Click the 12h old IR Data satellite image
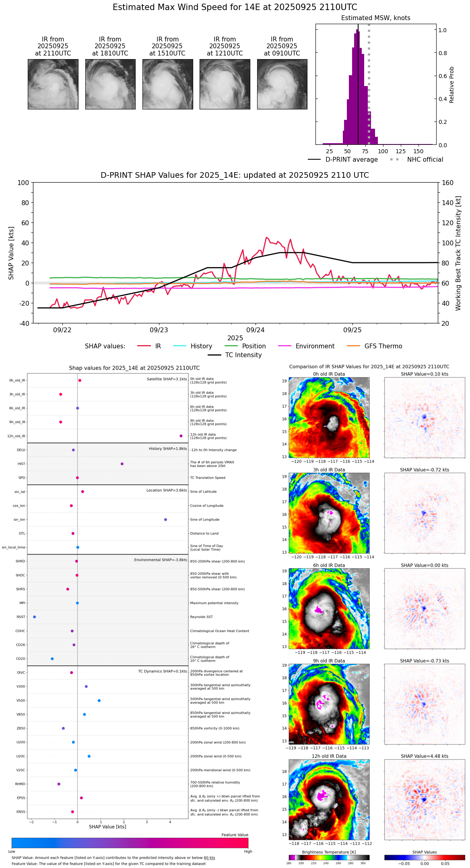470x868 pixels. coord(329,799)
